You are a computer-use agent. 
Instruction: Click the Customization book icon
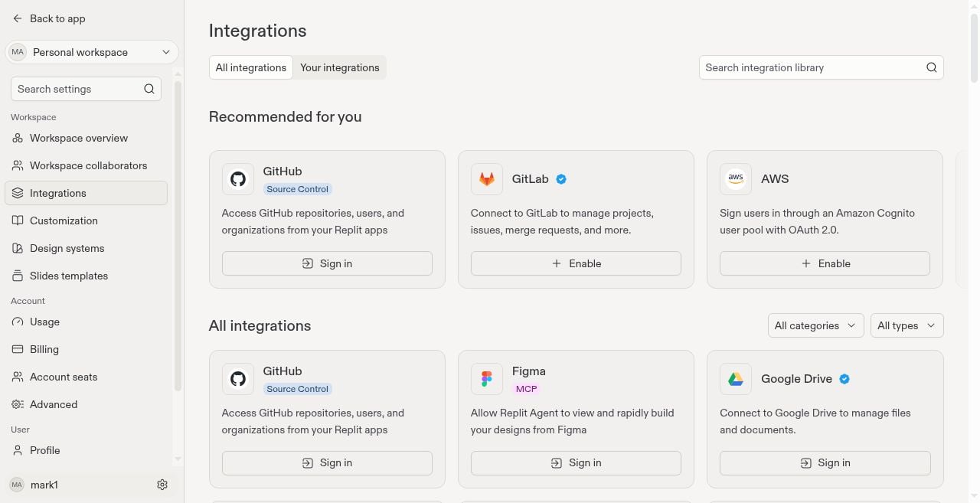click(x=18, y=220)
